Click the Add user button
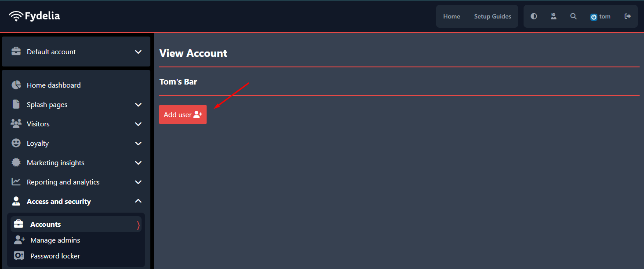 [x=183, y=114]
